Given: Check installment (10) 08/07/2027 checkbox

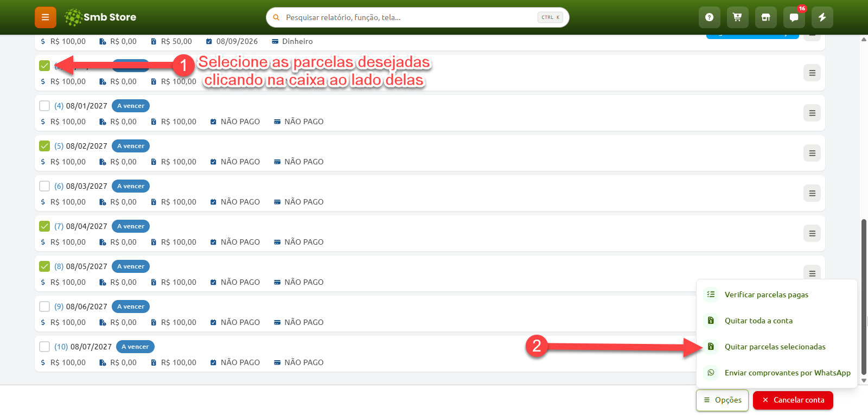Looking at the screenshot, I should (x=44, y=347).
